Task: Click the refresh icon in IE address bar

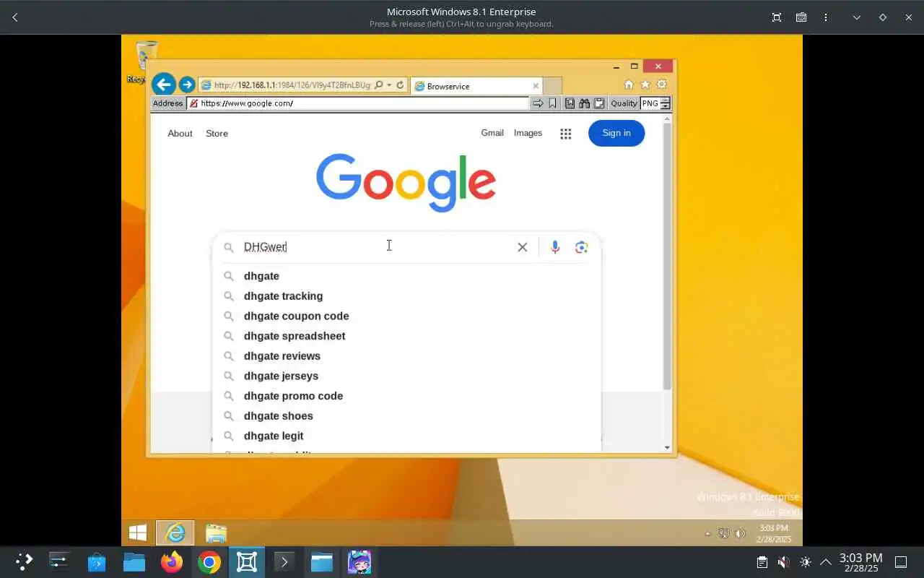Action: (x=400, y=85)
